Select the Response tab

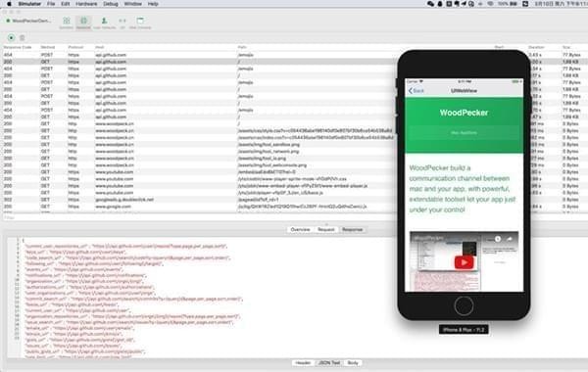(x=352, y=230)
